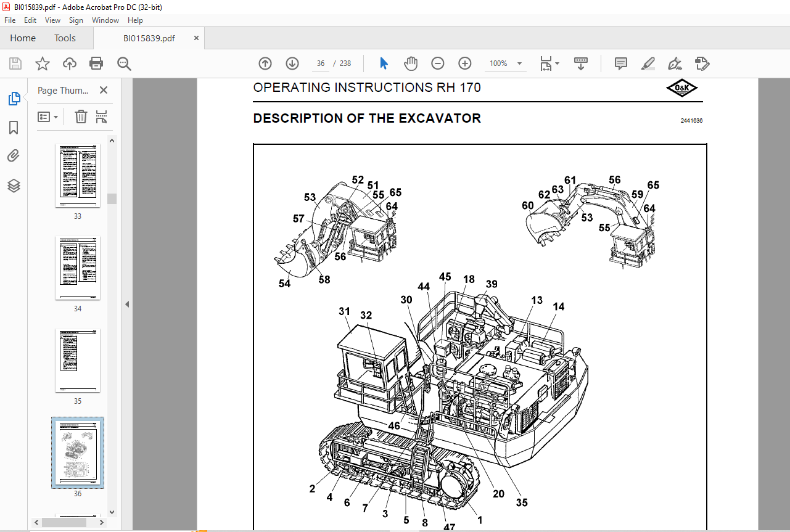790x532 pixels.
Task: Click the read mode keyboard-style toolbar icon
Action: pyautogui.click(x=581, y=63)
